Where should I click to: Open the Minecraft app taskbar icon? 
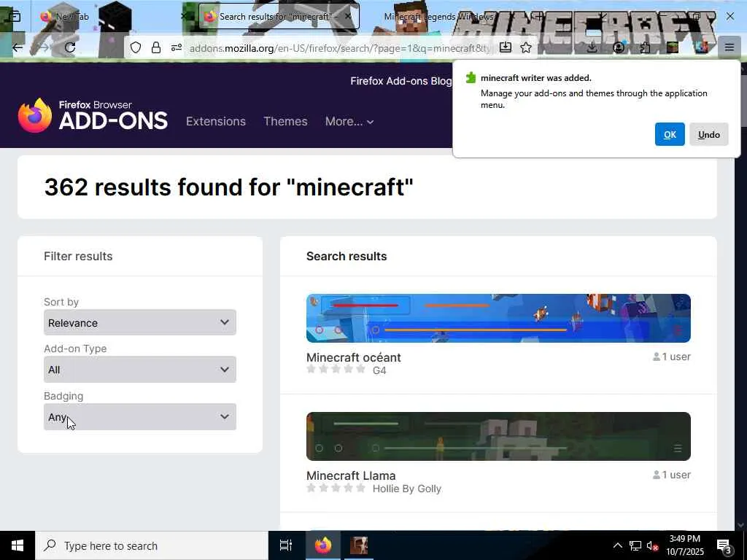[359, 545]
